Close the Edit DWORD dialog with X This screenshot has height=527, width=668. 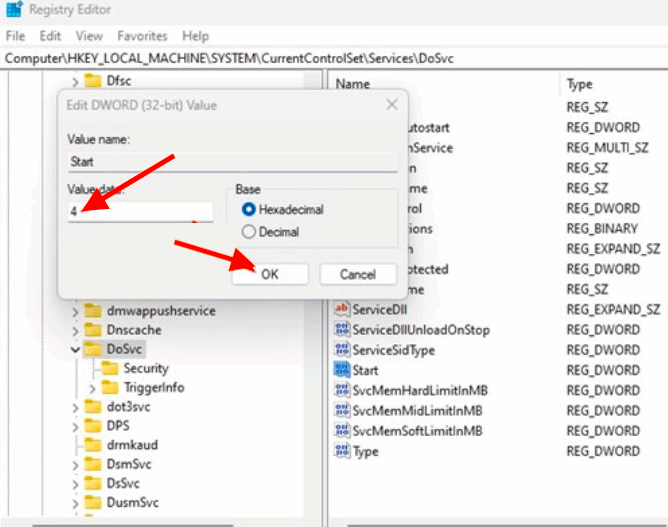click(391, 105)
